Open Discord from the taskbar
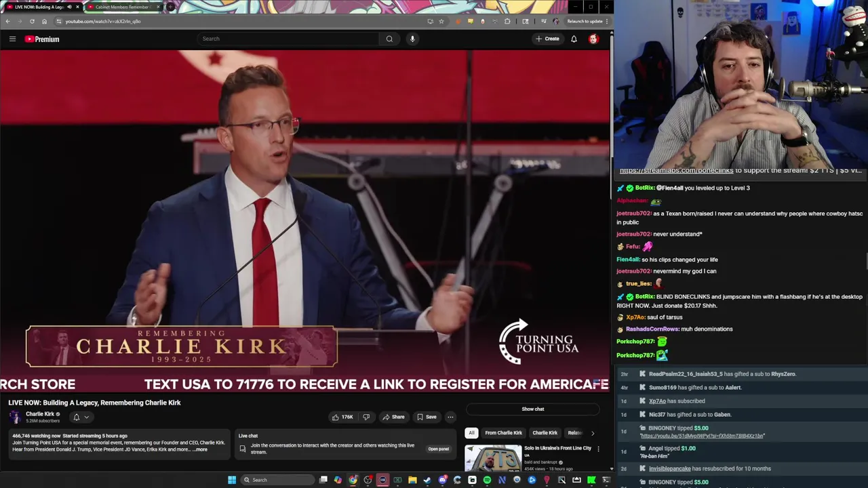 click(442, 480)
